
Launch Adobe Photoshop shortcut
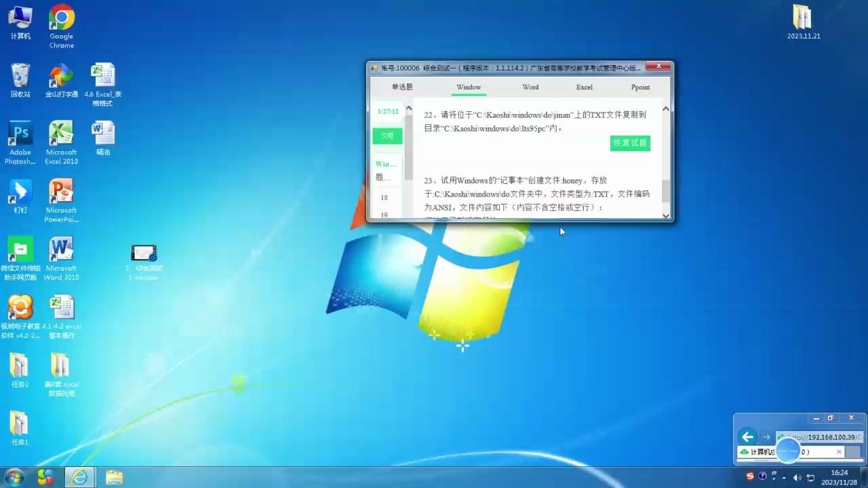[20, 143]
